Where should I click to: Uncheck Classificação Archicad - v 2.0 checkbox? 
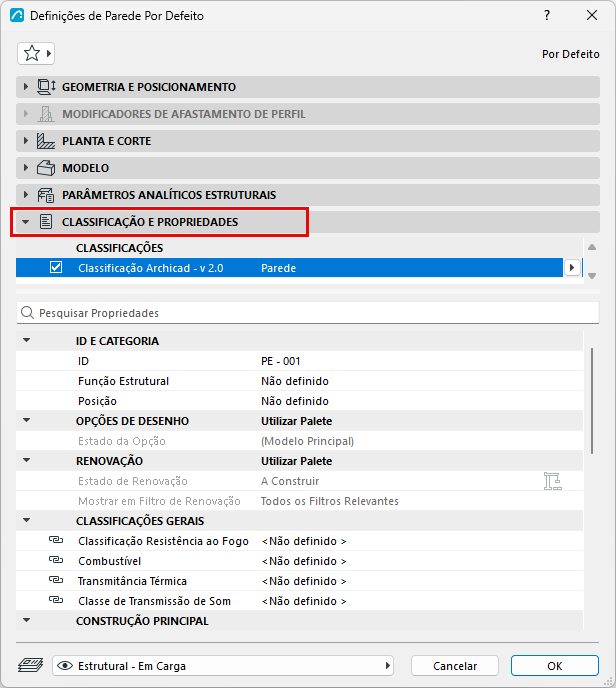pyautogui.click(x=56, y=267)
